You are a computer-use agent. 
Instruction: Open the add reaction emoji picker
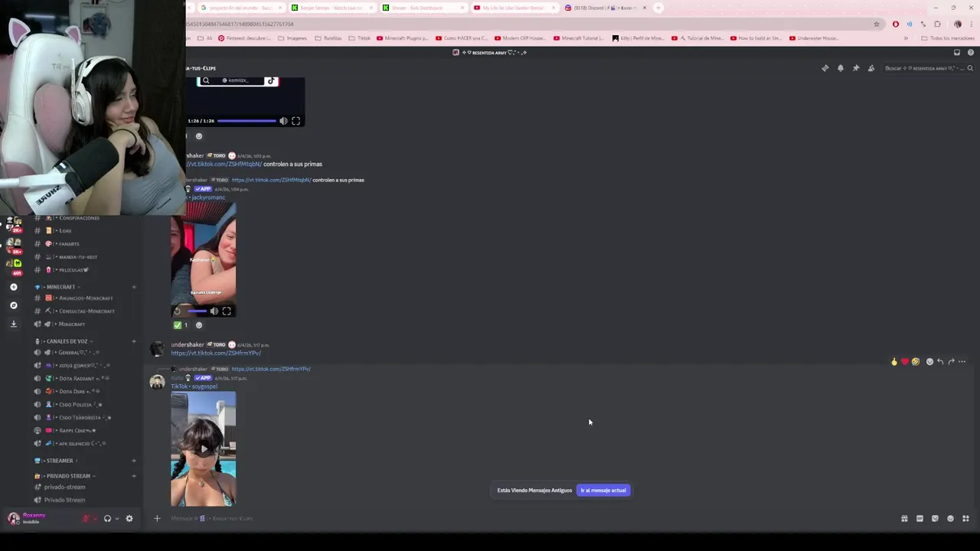(x=929, y=362)
